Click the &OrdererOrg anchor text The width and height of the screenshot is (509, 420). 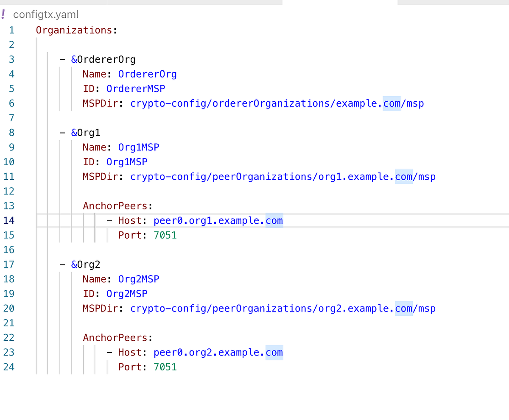[x=103, y=59]
